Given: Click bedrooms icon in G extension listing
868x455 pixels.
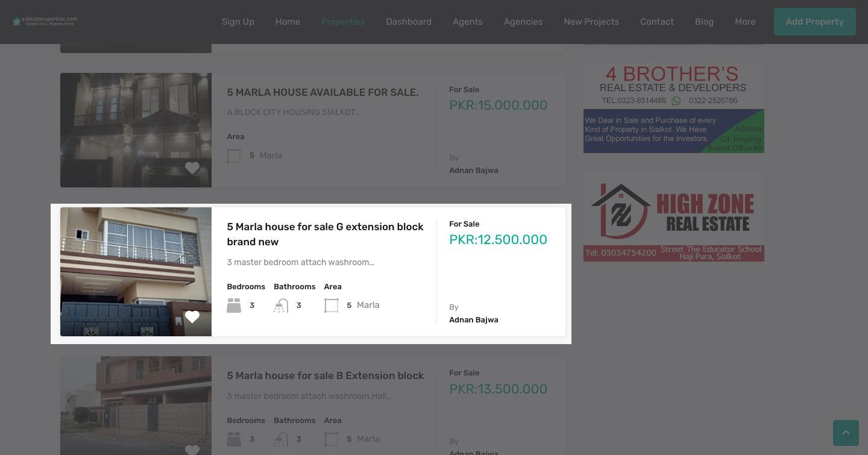Looking at the screenshot, I should coord(234,306).
